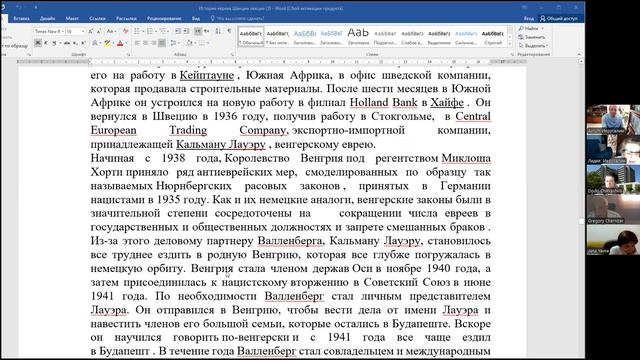Open the Ссылки (References) tab
Image resolution: width=640 pixels, height=360 pixels.
click(x=97, y=18)
